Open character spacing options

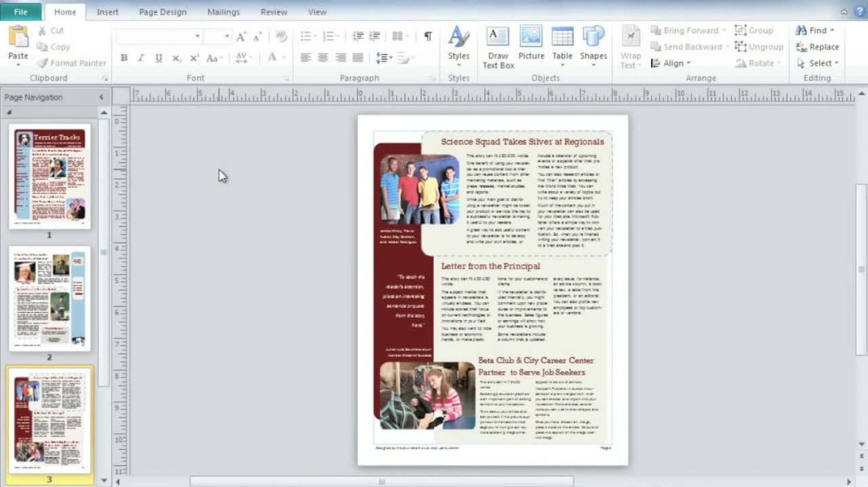click(x=243, y=57)
